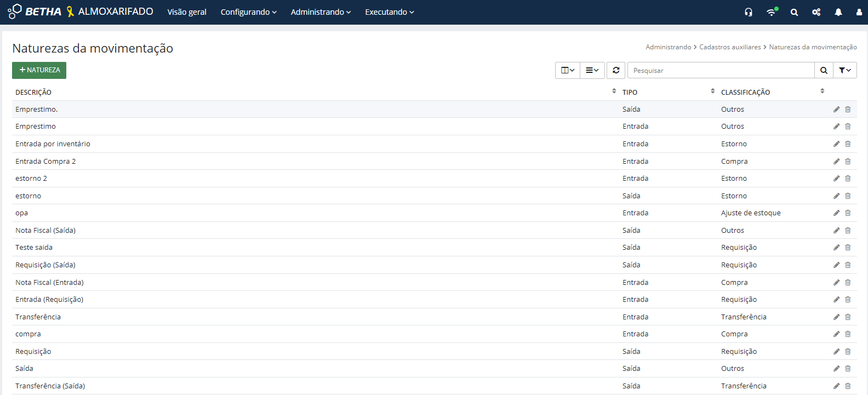Edit the Transferência (Saída) row
This screenshot has width=868, height=395.
coord(837,386)
